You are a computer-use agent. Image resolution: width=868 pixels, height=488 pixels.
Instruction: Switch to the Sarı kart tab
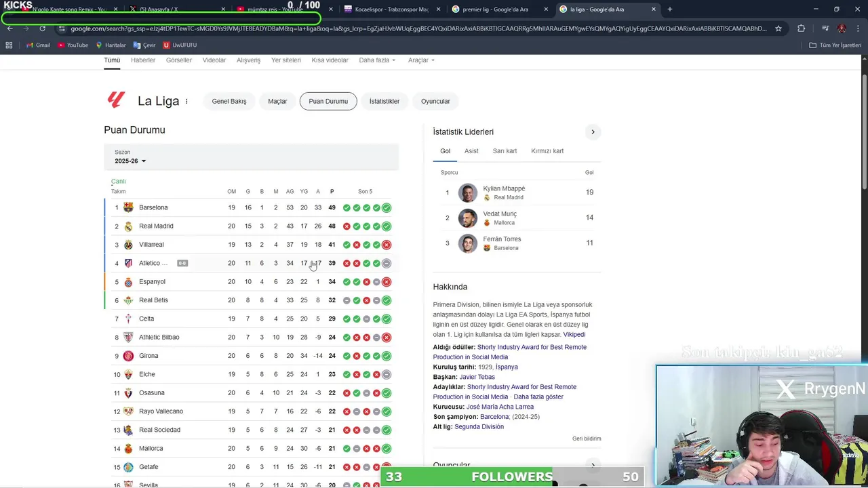(x=505, y=151)
